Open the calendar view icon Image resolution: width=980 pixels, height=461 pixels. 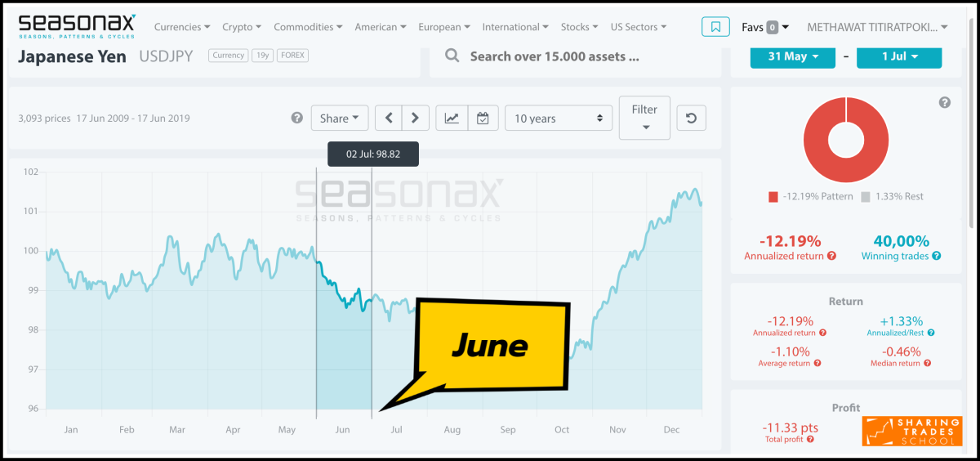(x=483, y=119)
